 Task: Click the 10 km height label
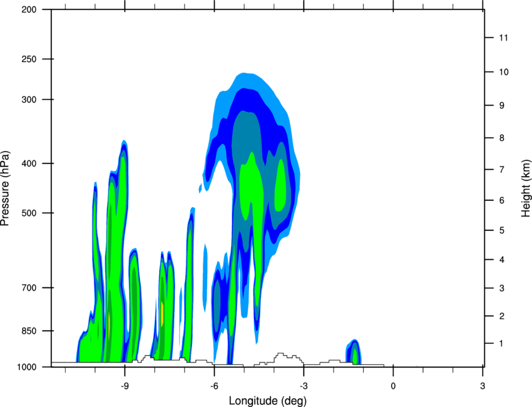tap(503, 72)
